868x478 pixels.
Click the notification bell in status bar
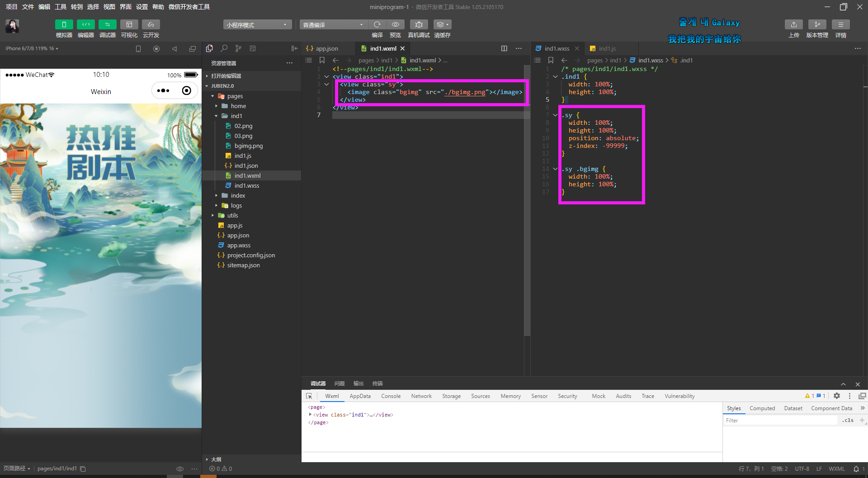(x=856, y=469)
